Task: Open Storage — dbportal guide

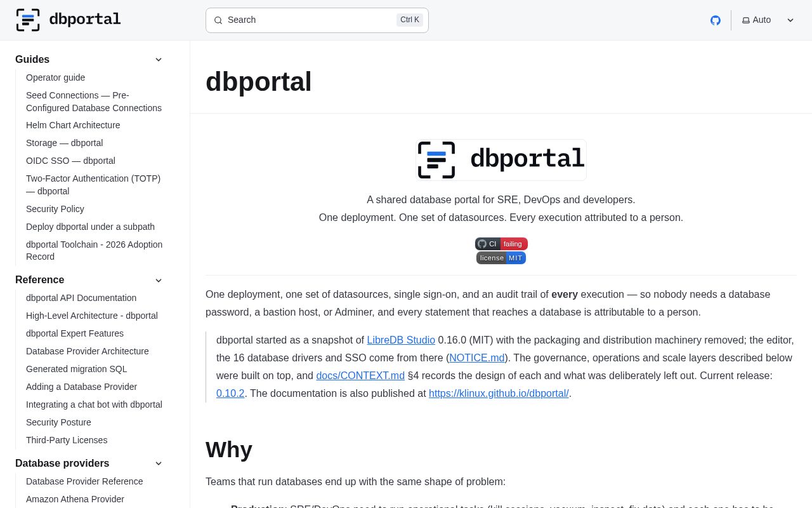Action: 64,143
